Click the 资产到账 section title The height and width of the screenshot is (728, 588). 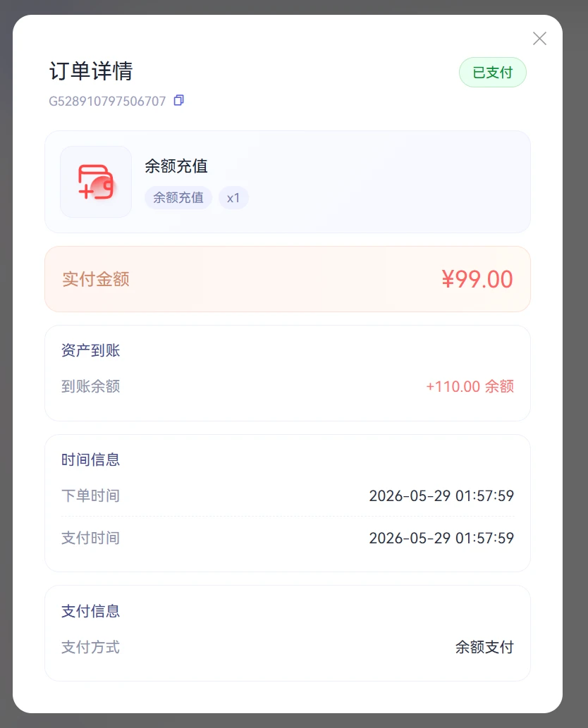click(90, 350)
